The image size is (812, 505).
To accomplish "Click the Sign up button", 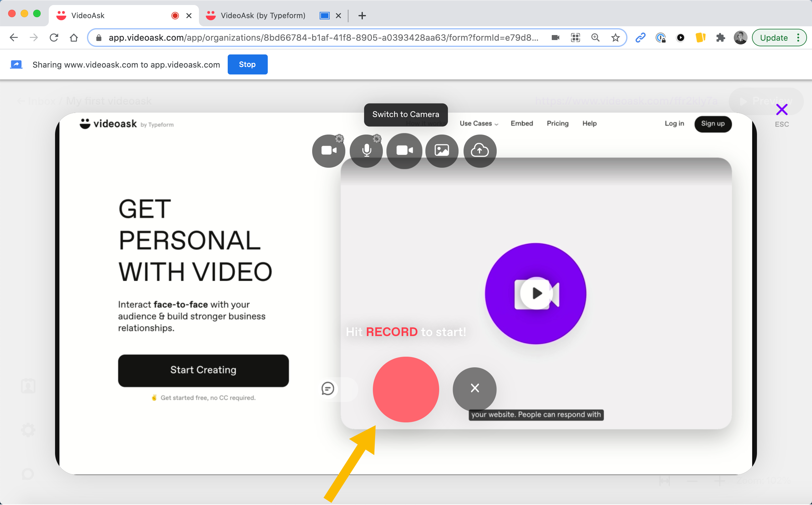I will 713,124.
